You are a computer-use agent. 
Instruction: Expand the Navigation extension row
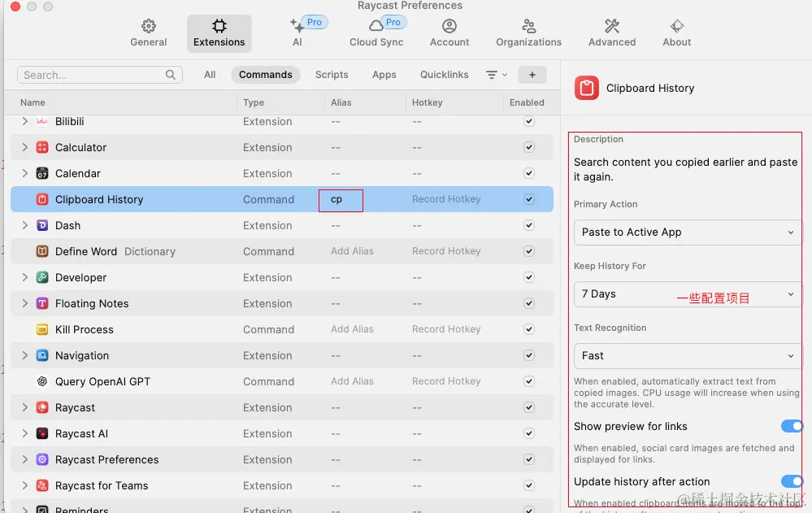point(24,355)
